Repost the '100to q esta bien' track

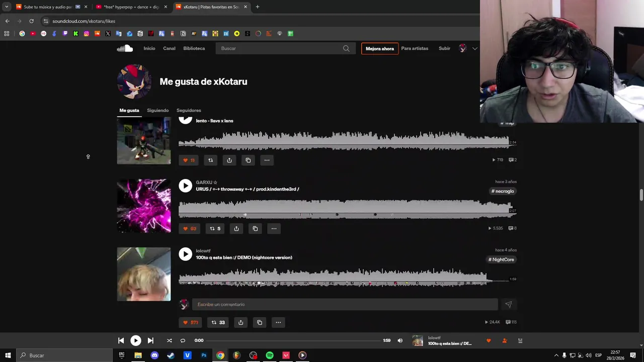pyautogui.click(x=218, y=322)
